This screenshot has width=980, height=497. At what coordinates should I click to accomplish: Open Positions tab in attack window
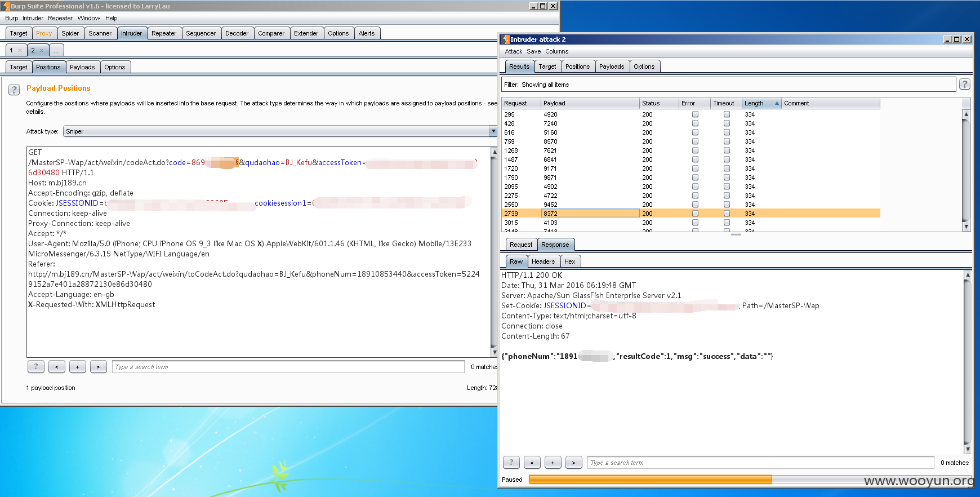pyautogui.click(x=577, y=66)
